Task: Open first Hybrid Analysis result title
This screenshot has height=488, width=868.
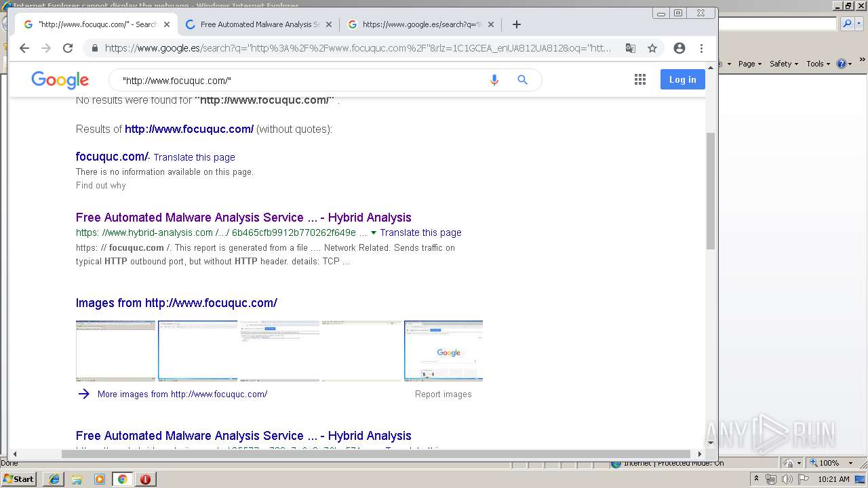Action: pos(243,218)
